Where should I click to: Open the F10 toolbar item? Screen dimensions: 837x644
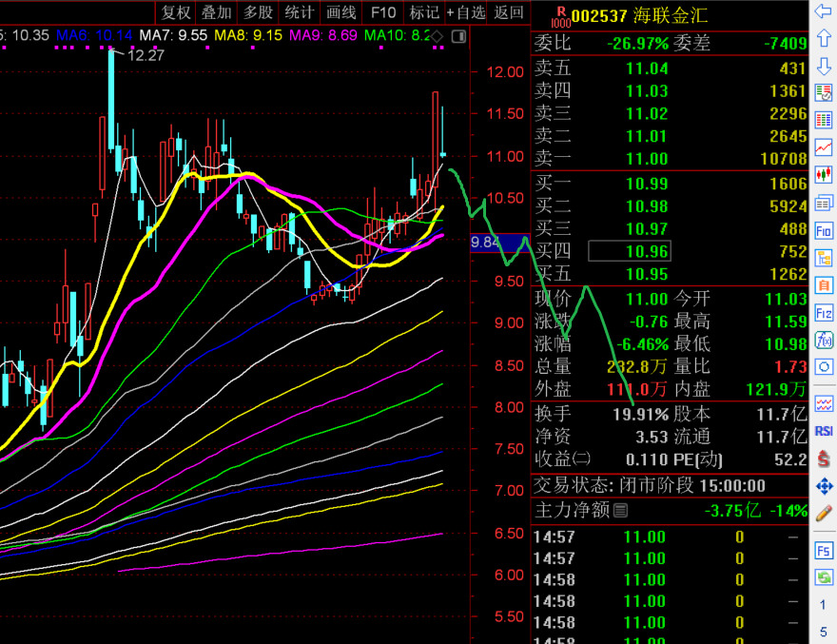point(383,12)
